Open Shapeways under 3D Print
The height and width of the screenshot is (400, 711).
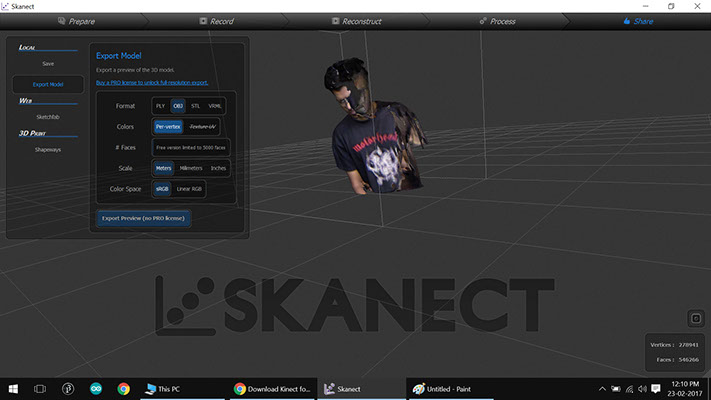point(48,150)
